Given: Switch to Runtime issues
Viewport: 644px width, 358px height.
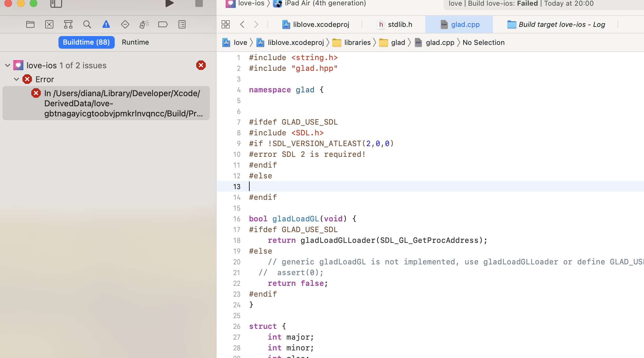Looking at the screenshot, I should click(135, 42).
